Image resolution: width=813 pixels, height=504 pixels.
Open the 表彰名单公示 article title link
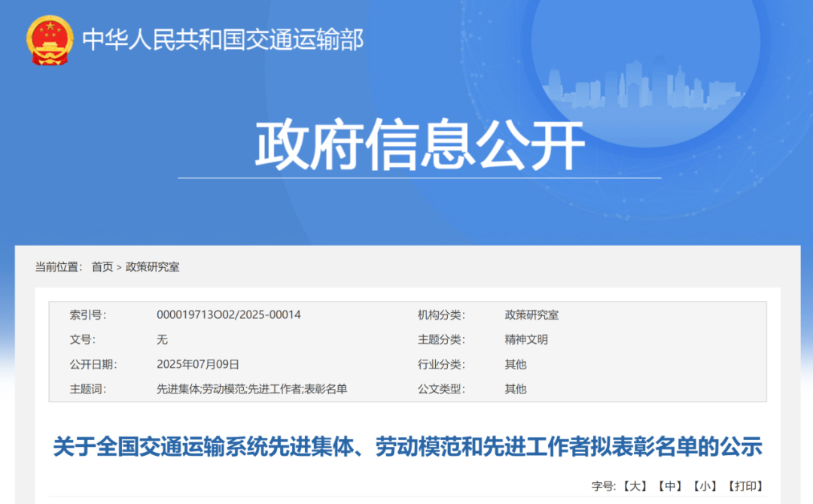406,444
